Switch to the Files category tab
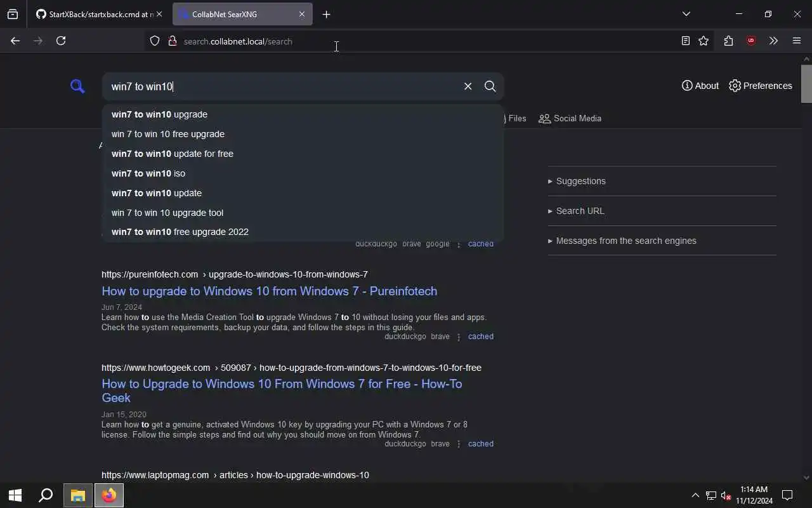Image resolution: width=812 pixels, height=508 pixels. coord(515,118)
